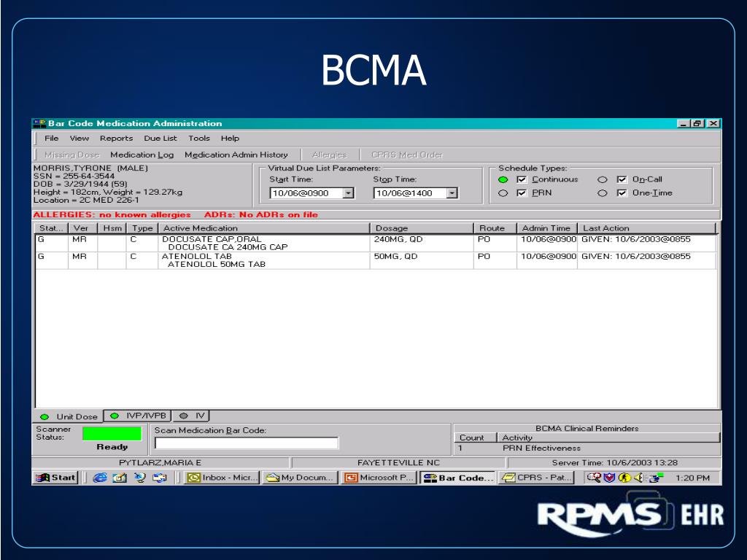Toggle the PRN schedule type checkbox
Image resolution: width=747 pixels, height=560 pixels.
522,192
